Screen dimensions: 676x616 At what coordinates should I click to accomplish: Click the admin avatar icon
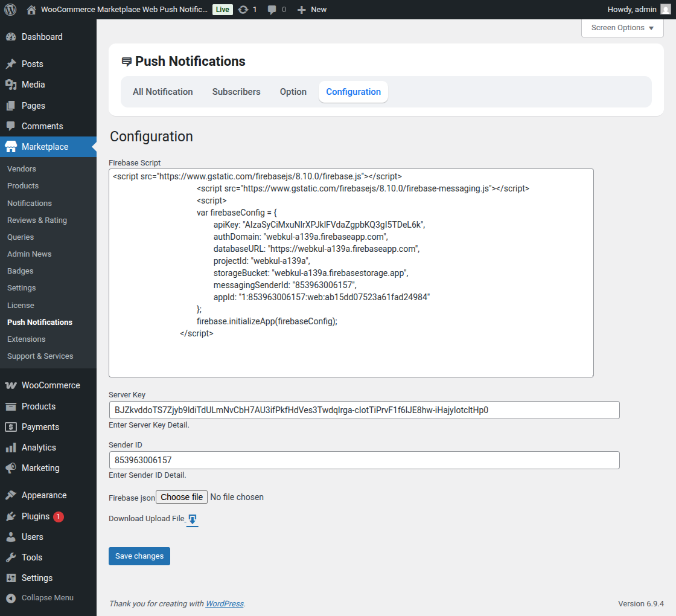(x=665, y=10)
